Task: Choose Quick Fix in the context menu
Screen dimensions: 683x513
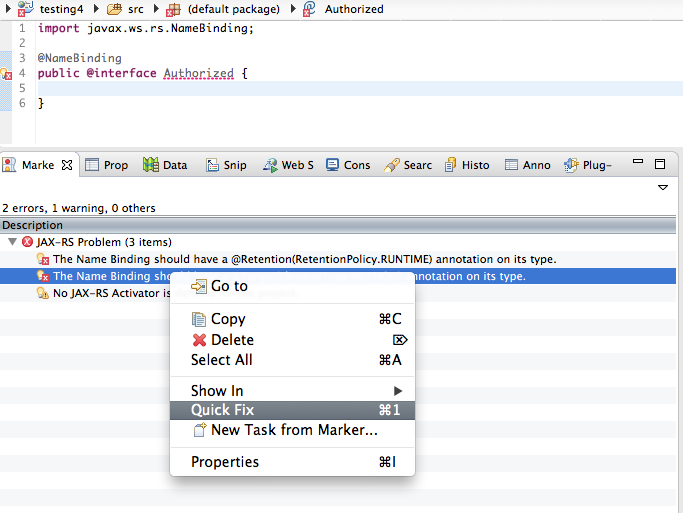Action: pyautogui.click(x=292, y=410)
